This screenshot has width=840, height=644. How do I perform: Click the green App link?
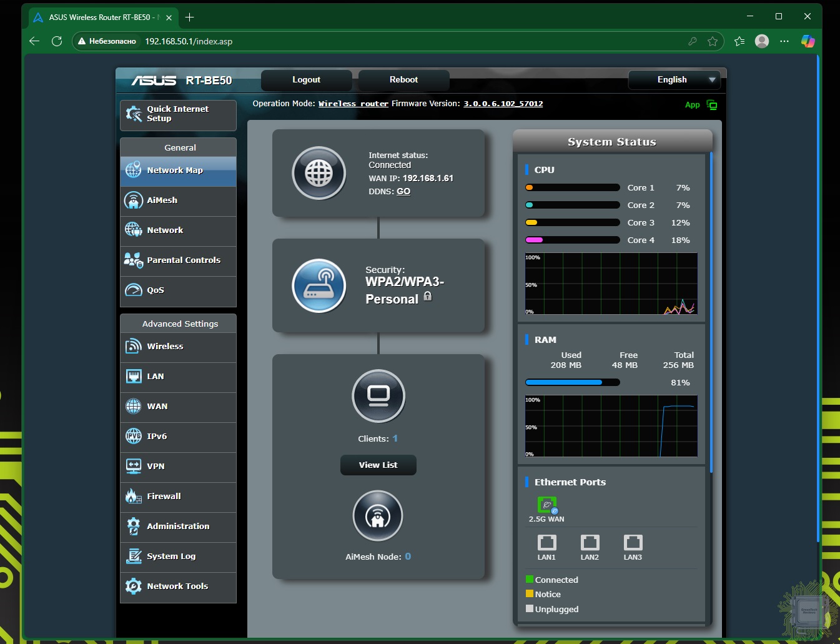(x=692, y=105)
